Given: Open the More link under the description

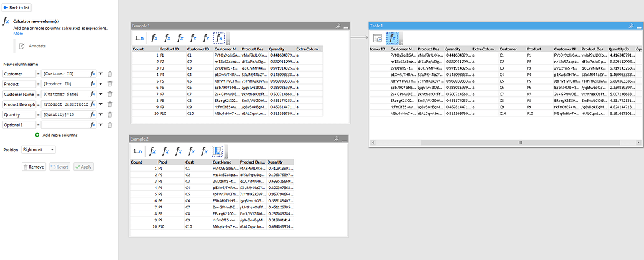Looking at the screenshot, I should point(18,33).
